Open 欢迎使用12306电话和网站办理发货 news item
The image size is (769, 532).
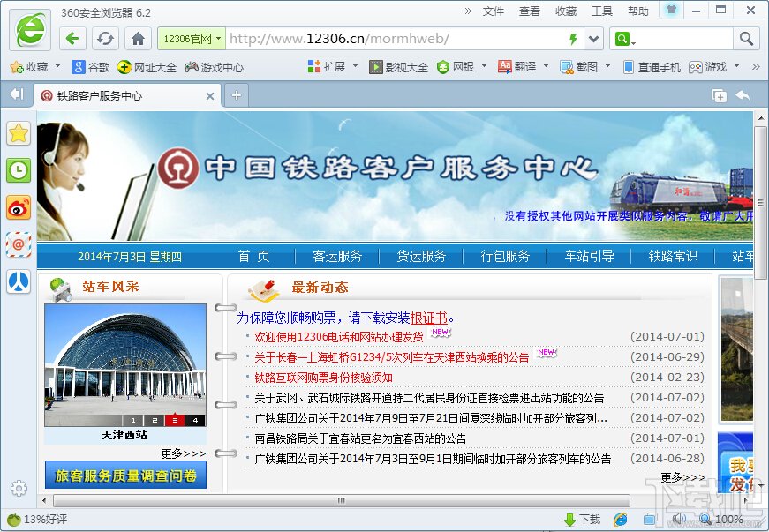[339, 337]
